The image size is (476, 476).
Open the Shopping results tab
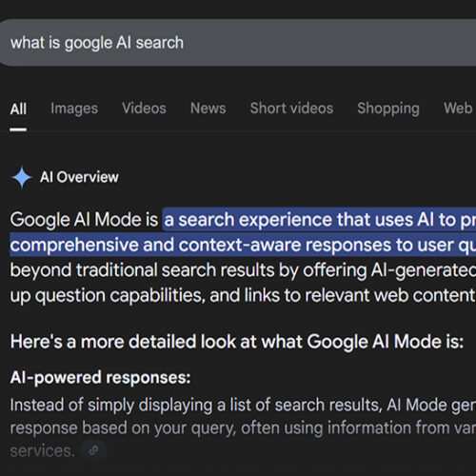388,109
